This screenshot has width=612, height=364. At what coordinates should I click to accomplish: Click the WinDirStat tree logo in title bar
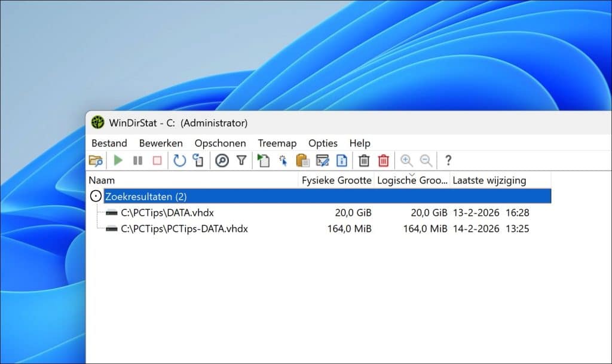[x=97, y=123]
